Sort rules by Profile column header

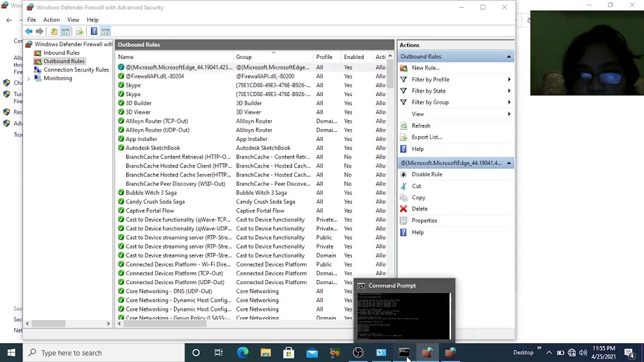(327, 57)
